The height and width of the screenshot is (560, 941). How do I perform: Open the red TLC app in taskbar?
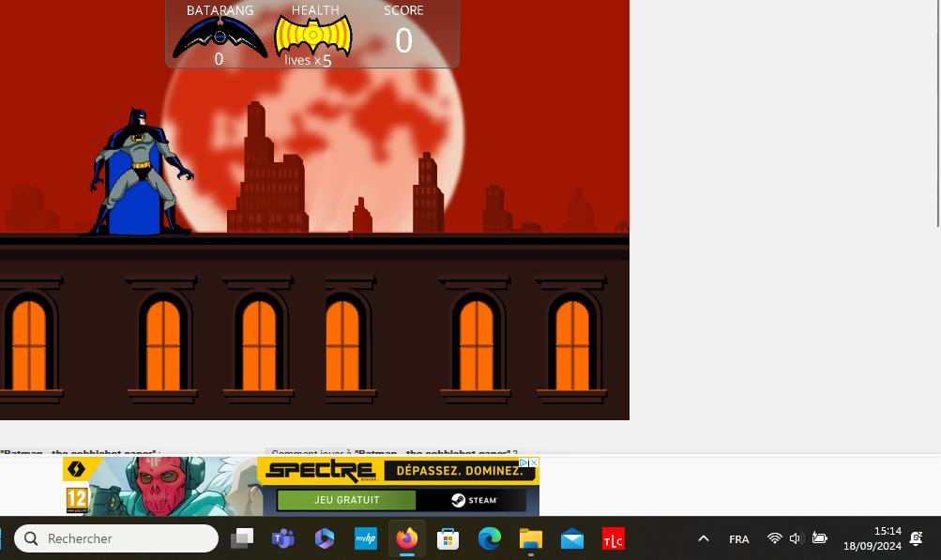613,538
